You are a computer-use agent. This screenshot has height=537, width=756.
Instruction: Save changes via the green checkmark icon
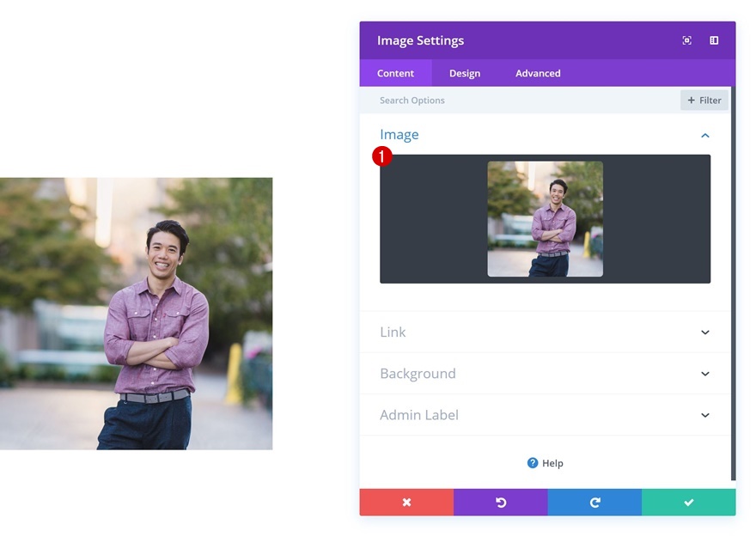[687, 503]
